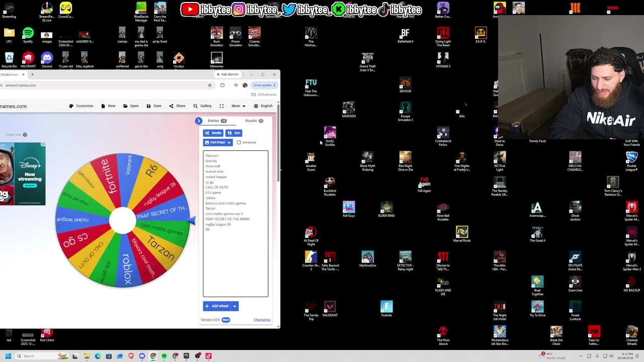Viewport: 644px width, 362px height.
Task: Switch to the Entries tab
Action: point(217,121)
